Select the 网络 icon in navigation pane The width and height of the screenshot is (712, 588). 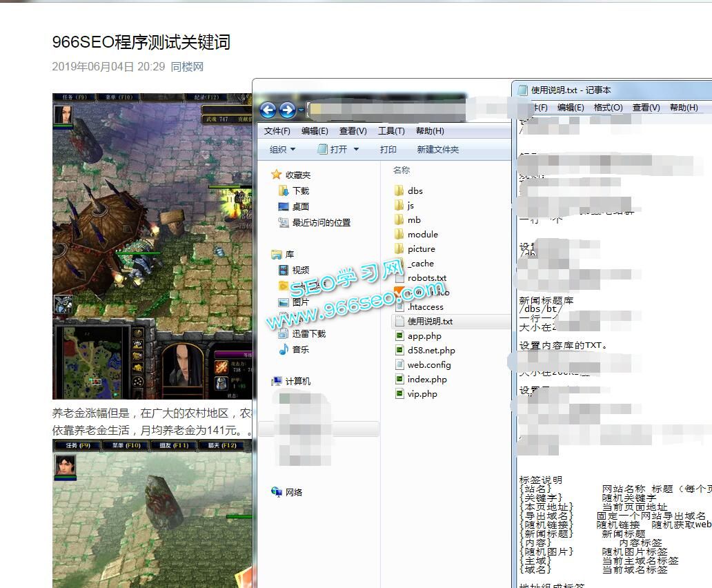pyautogui.click(x=276, y=492)
